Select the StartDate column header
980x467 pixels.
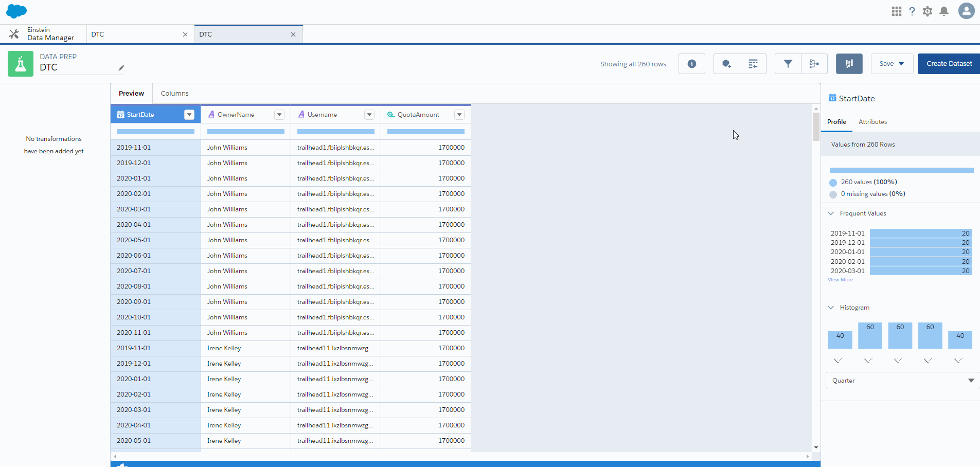(155, 115)
